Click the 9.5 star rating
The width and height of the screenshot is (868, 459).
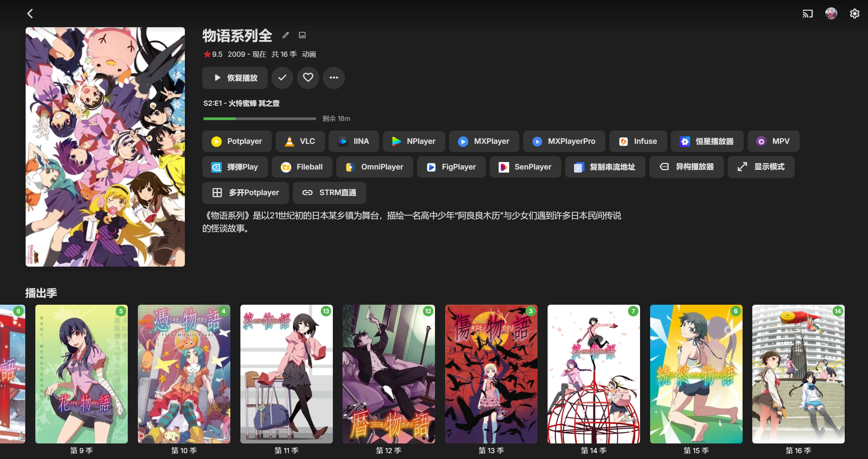coord(213,54)
